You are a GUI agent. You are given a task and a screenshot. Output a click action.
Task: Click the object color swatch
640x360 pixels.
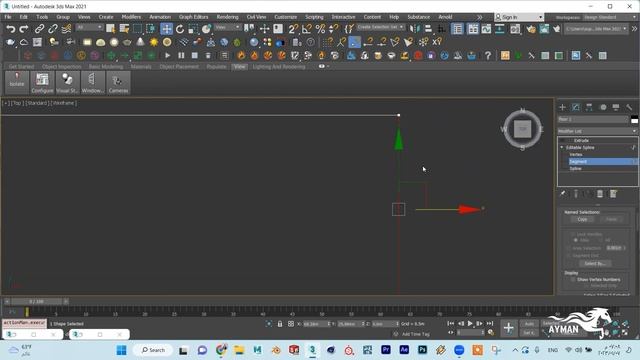point(634,119)
